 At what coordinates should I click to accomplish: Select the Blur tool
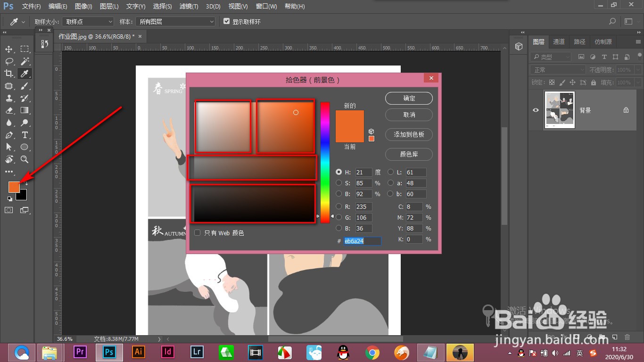coord(9,123)
